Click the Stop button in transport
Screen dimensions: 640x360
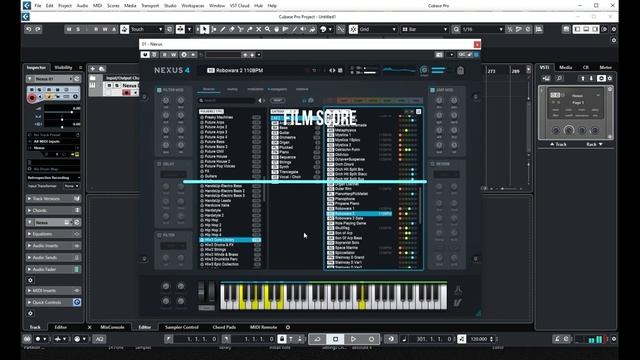[x=335, y=339]
